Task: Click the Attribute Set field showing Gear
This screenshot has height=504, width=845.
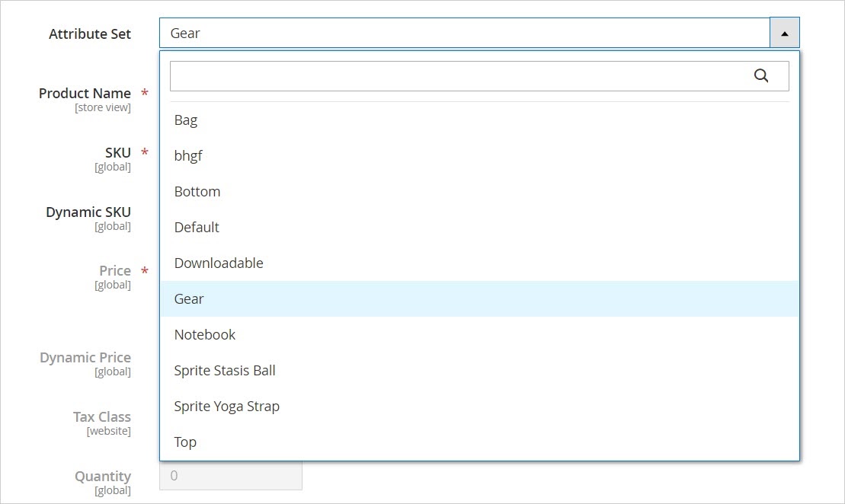Action: point(465,33)
